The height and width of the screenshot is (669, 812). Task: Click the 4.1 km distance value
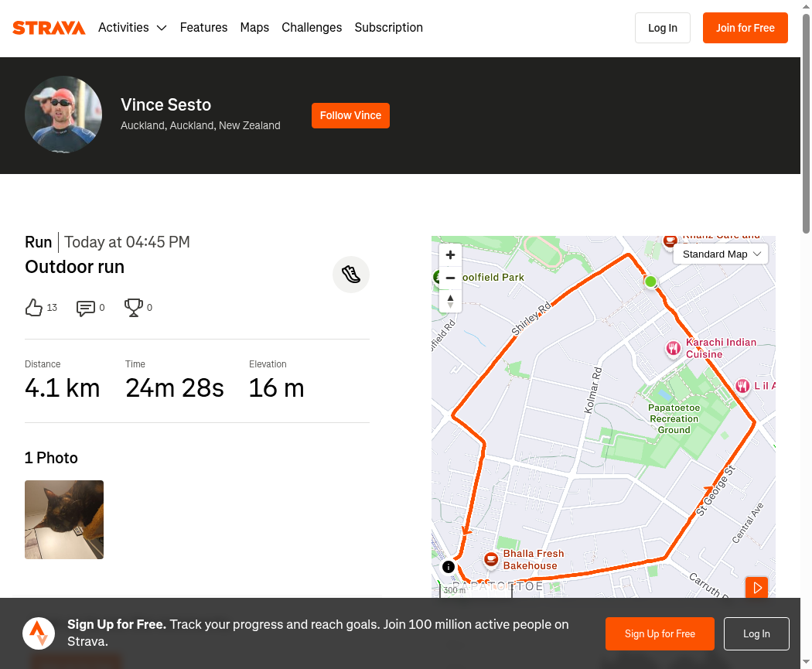click(62, 388)
